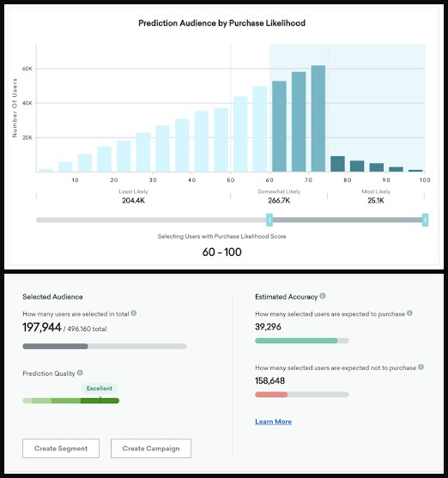Click the first dark bar at score 60

279,126
